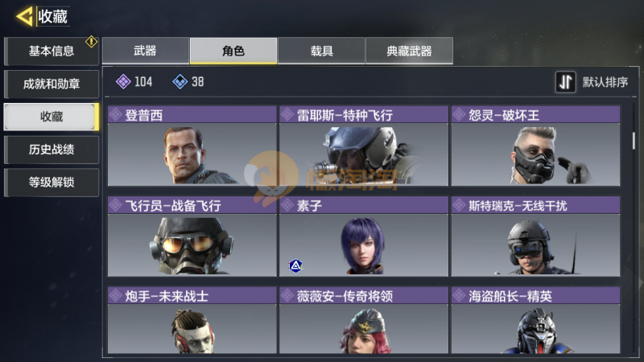The width and height of the screenshot is (644, 362).
Task: Click the warning badge on 基本信息
Action: [x=91, y=42]
